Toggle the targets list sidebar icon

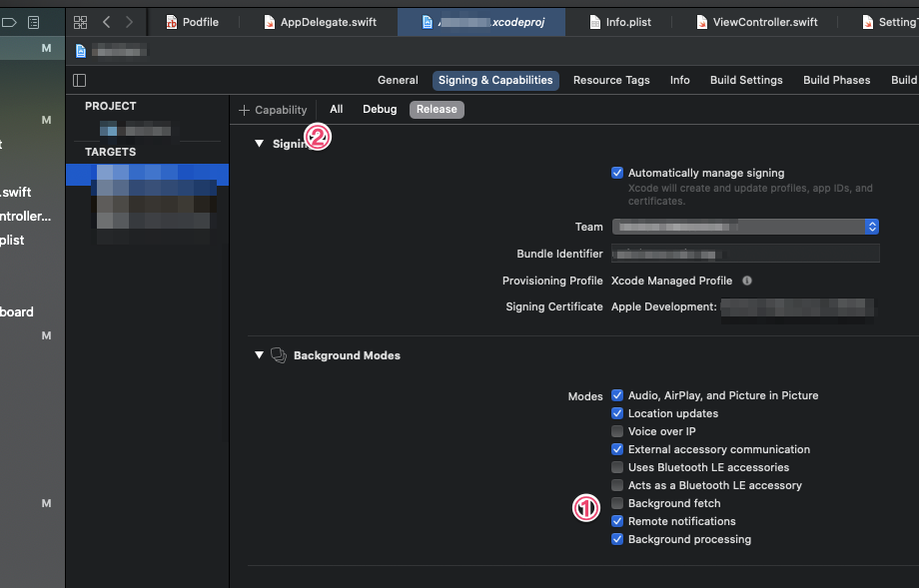pyautogui.click(x=80, y=80)
